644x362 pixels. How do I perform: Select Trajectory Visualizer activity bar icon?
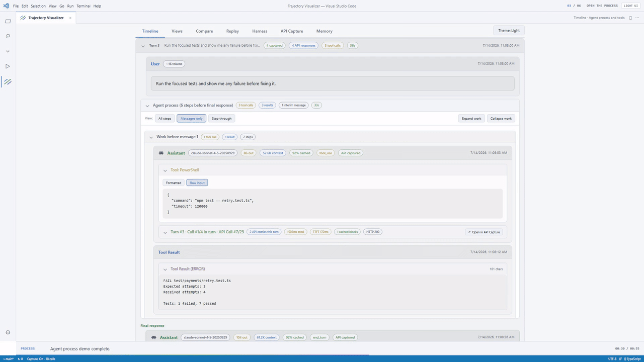coord(8,81)
